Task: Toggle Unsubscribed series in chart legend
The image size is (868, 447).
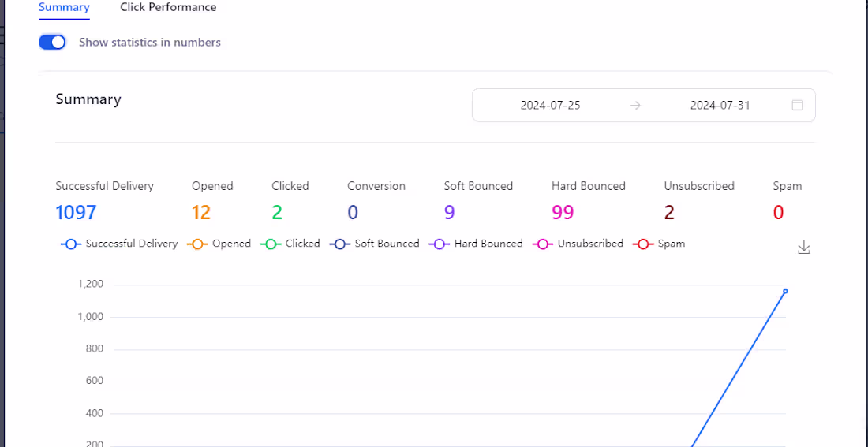Action: [x=578, y=244]
